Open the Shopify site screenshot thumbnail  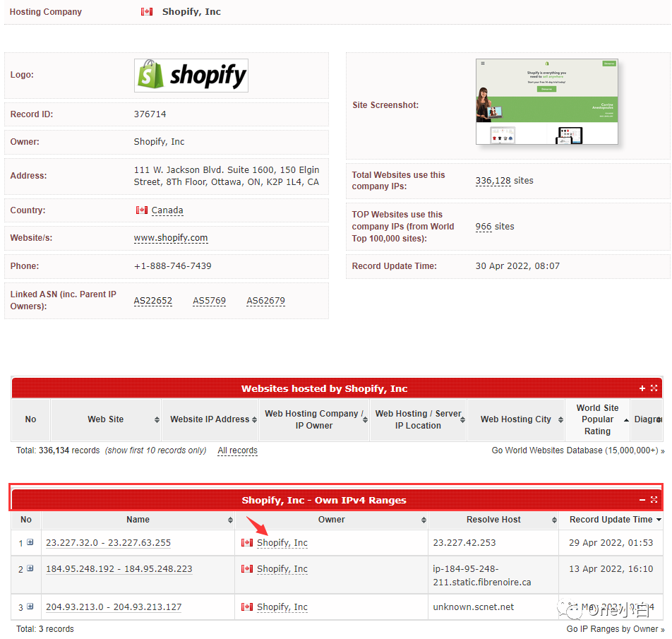[547, 102]
